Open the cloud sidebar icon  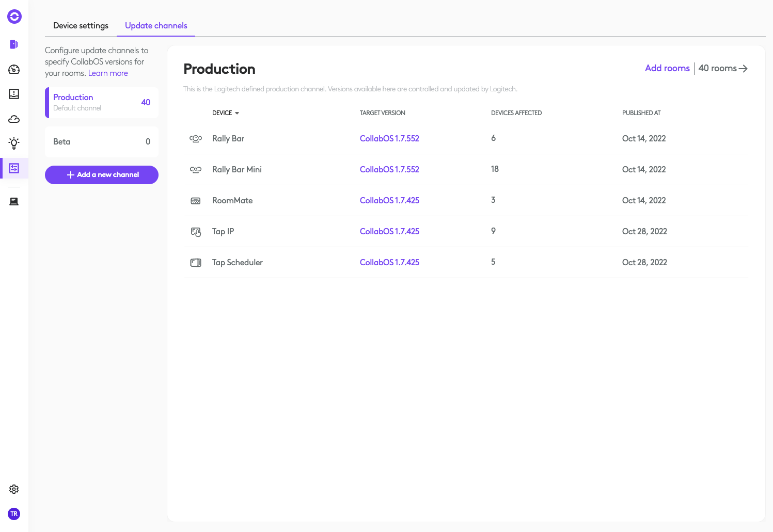coord(14,119)
